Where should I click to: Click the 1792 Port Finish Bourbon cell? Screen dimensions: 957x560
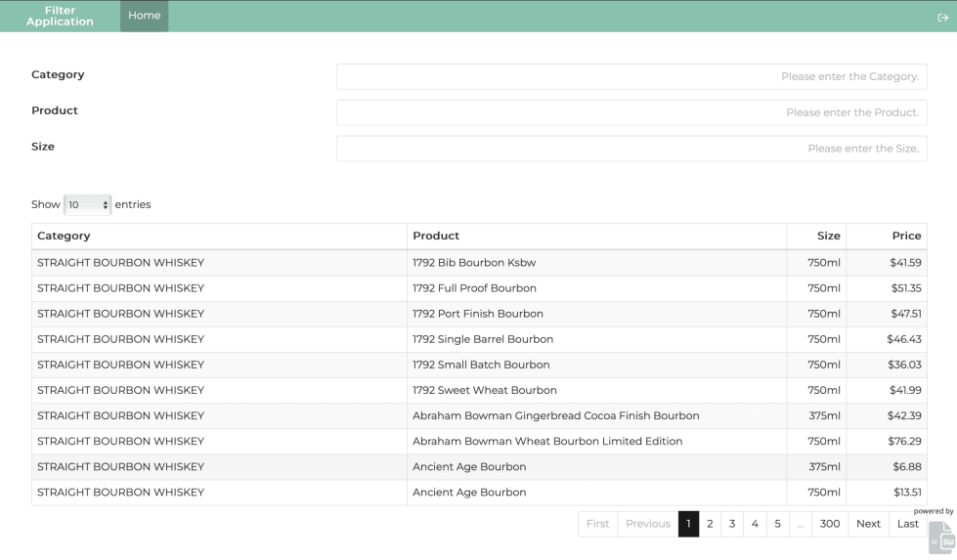(596, 314)
